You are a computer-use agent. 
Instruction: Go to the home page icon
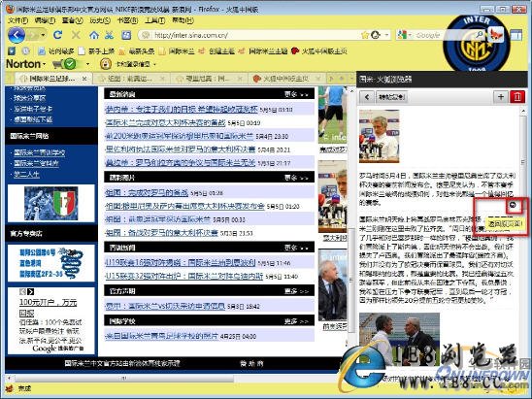click(94, 35)
